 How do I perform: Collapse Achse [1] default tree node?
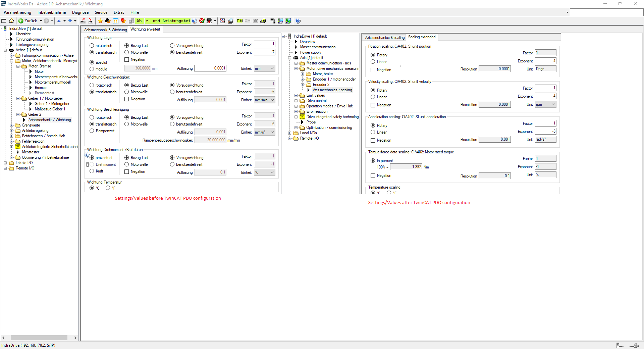click(x=5, y=50)
